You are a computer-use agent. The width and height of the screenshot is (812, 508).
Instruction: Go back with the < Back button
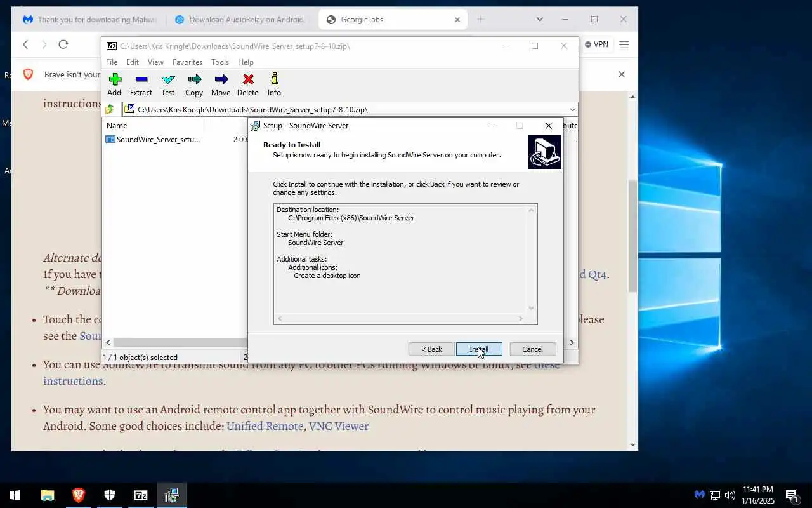pyautogui.click(x=431, y=349)
